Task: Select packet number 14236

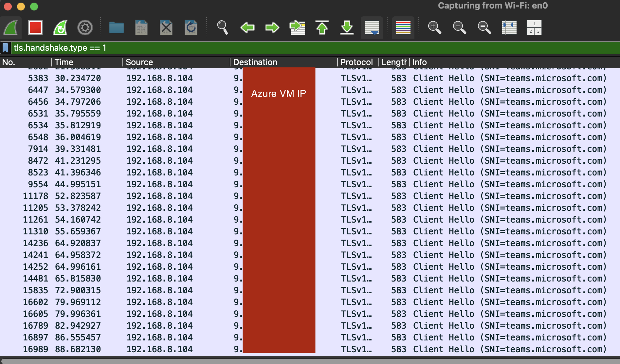Action: [310, 243]
